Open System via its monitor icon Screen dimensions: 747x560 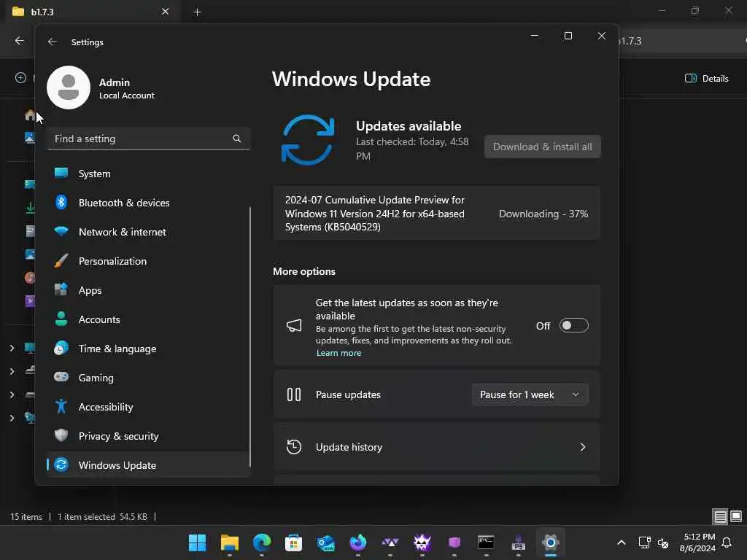[x=61, y=174]
